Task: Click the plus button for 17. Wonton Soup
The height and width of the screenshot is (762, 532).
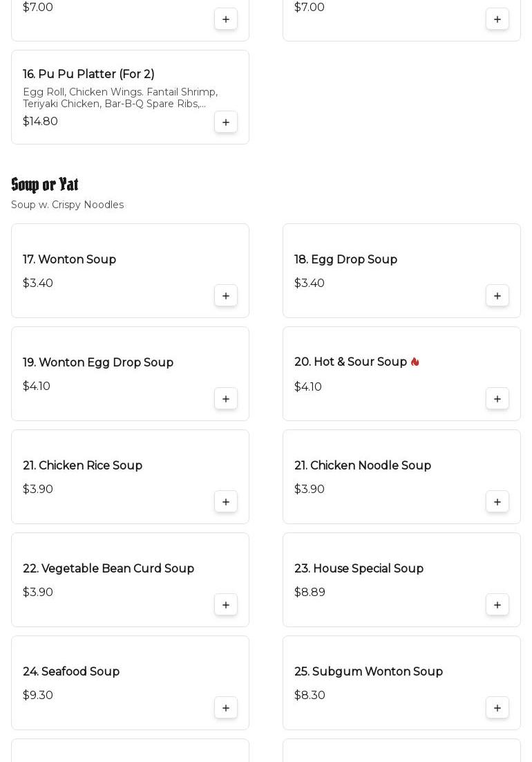Action: click(x=226, y=296)
